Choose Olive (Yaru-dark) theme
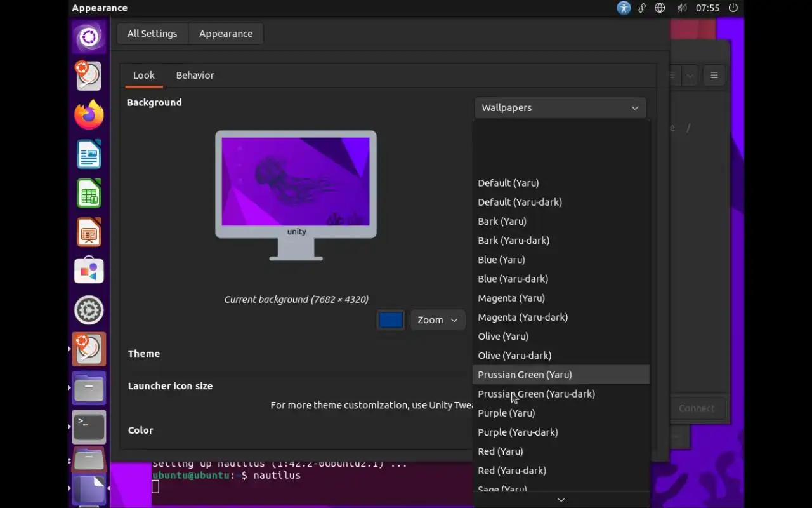 point(561,356)
